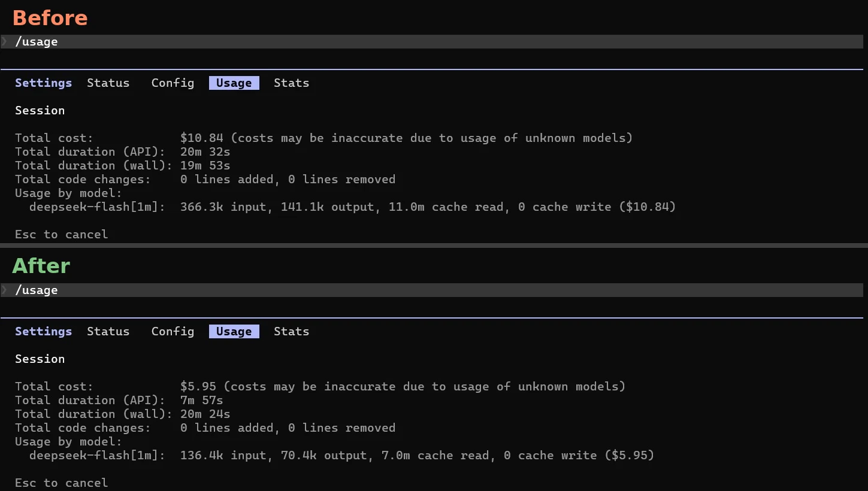This screenshot has height=491, width=868.
Task: Click the ($5.95) model cost in parentheses
Action: (x=629, y=456)
